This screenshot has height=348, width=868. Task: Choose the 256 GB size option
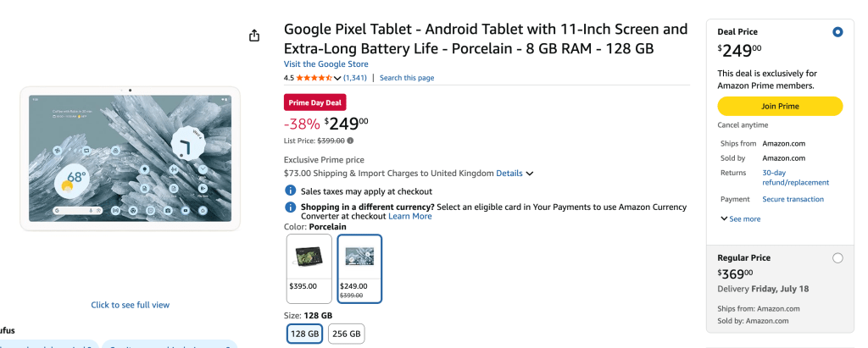[346, 334]
